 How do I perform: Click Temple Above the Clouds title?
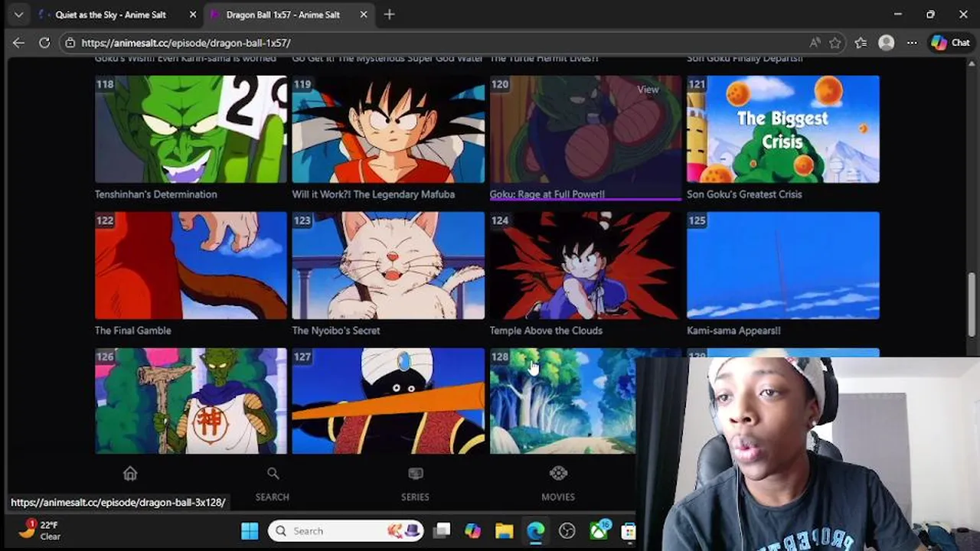coord(546,331)
